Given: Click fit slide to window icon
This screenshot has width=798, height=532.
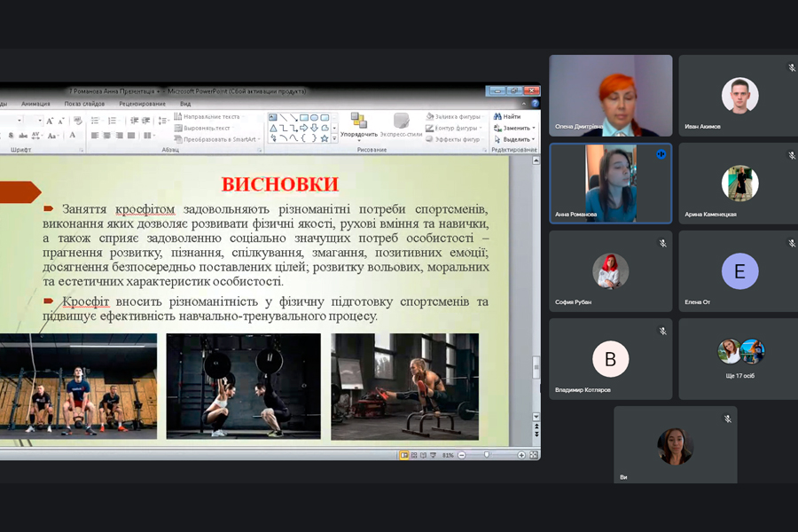Looking at the screenshot, I should tap(534, 455).
